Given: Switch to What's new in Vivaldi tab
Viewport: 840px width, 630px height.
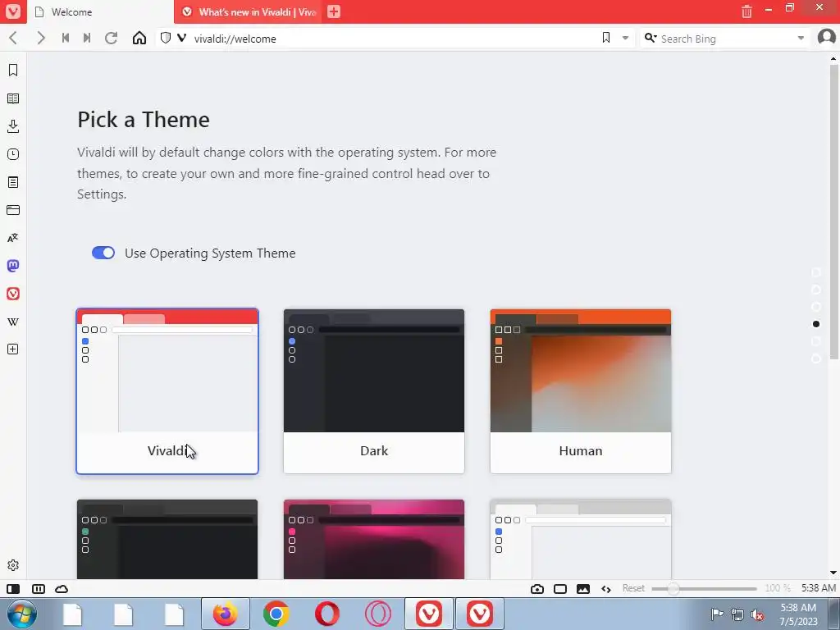Looking at the screenshot, I should (x=248, y=11).
